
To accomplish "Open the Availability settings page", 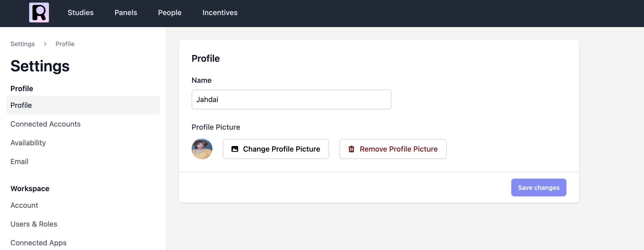I will click(28, 143).
